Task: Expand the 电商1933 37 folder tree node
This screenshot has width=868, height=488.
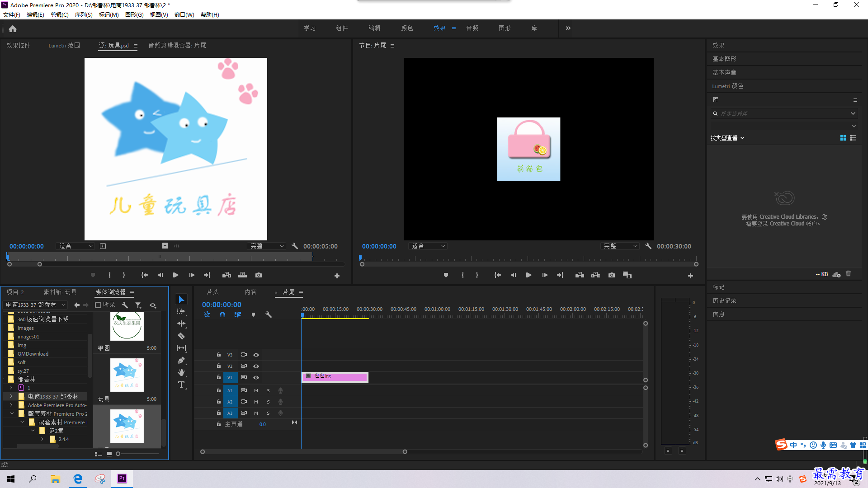Action: (11, 396)
